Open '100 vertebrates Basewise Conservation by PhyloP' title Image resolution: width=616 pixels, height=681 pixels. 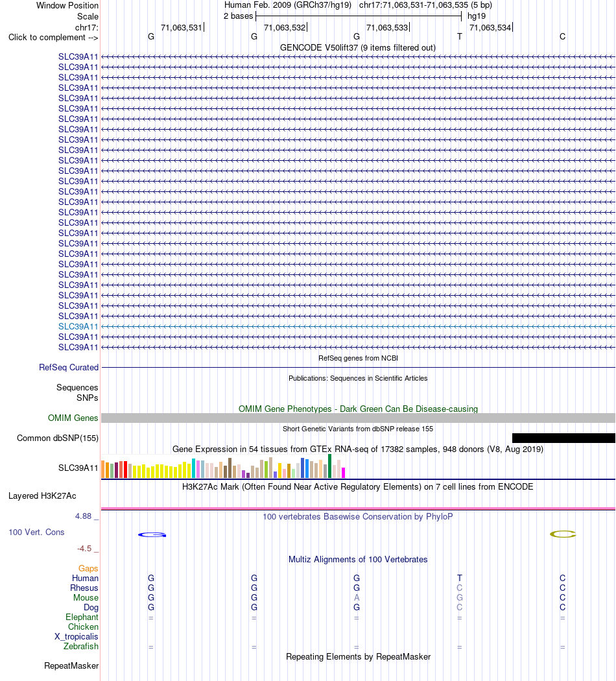click(358, 517)
